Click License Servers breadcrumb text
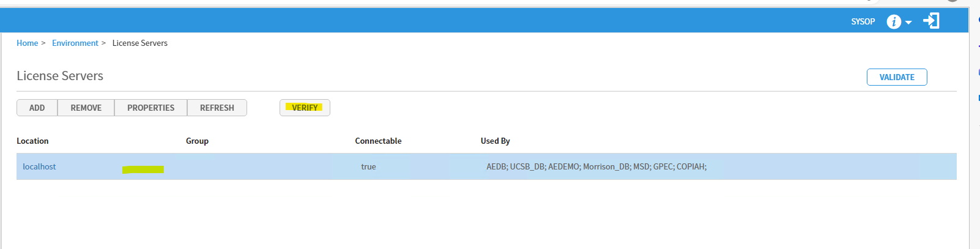 pos(139,43)
